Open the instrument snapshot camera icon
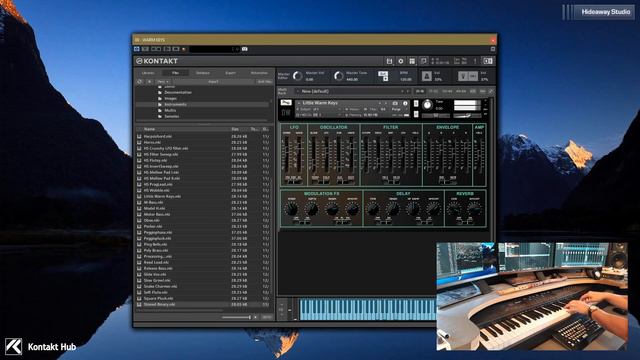Screen dimensions: 640x360 pos(395,103)
